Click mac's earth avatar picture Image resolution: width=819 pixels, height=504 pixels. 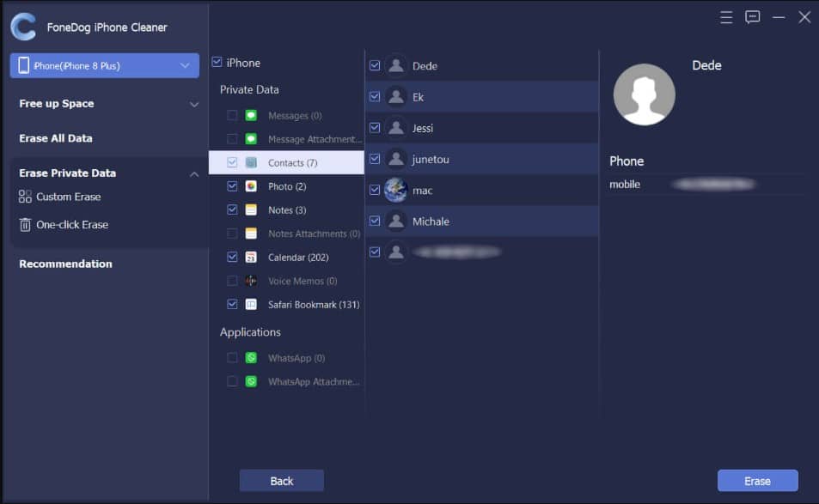396,190
